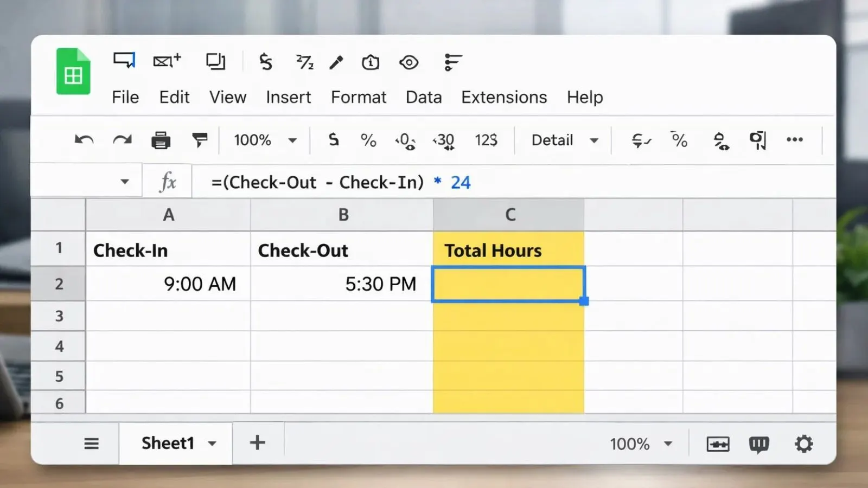868x488 pixels.
Task: Add a new sheet with the plus button
Action: (257, 442)
